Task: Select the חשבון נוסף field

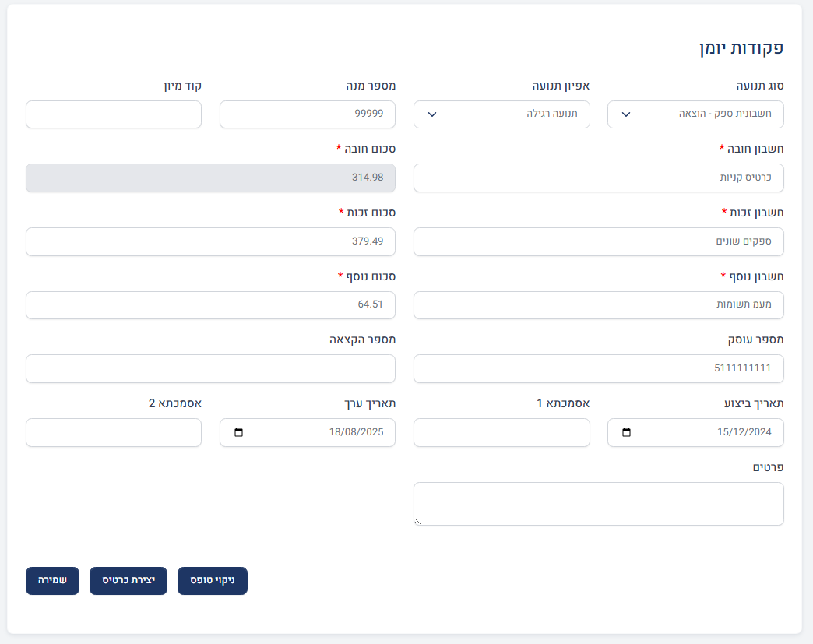Action: point(598,305)
